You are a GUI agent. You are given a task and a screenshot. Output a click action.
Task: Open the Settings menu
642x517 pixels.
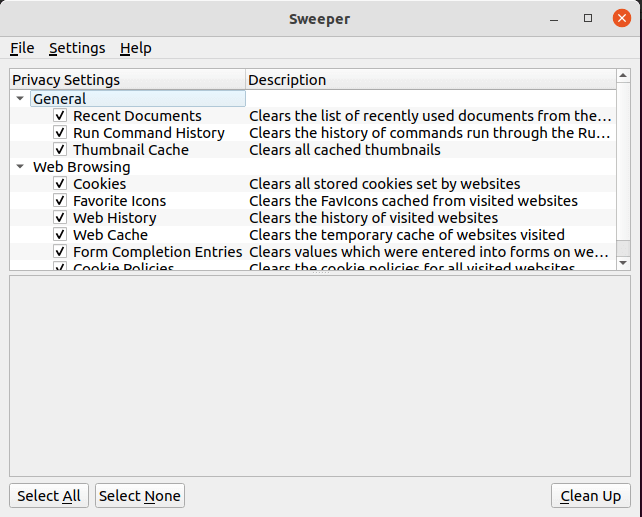click(77, 48)
